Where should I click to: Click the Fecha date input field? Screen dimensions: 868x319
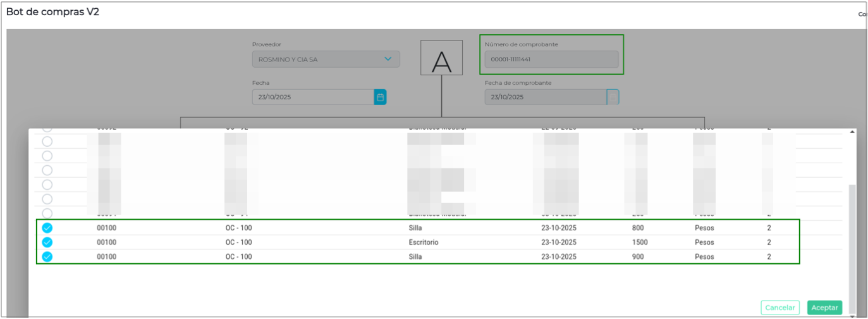pos(312,97)
